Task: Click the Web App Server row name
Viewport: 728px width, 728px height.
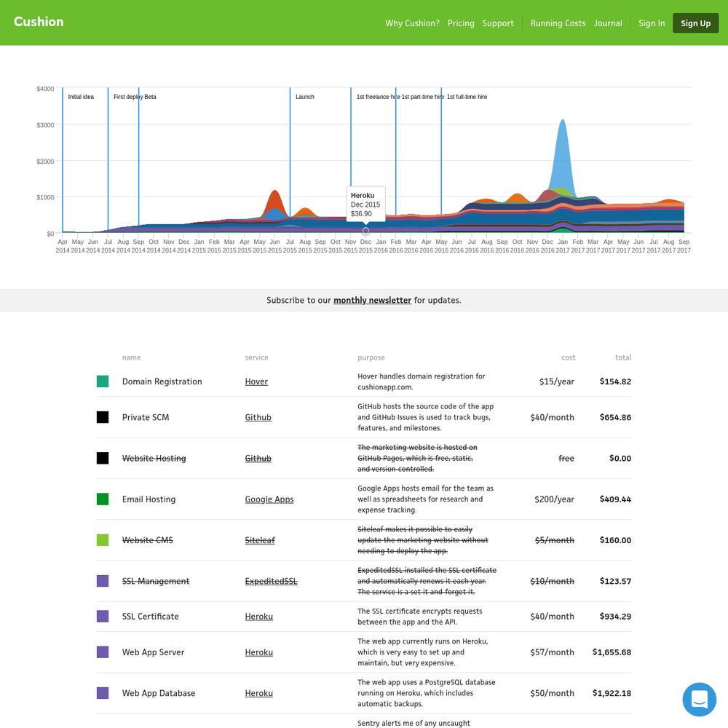Action: (x=153, y=652)
